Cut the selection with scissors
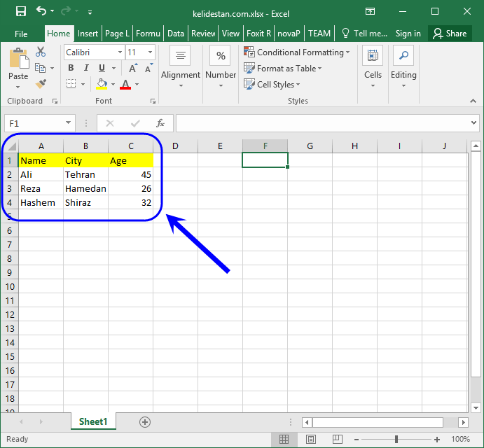Image resolution: width=484 pixels, height=448 pixels. (41, 52)
